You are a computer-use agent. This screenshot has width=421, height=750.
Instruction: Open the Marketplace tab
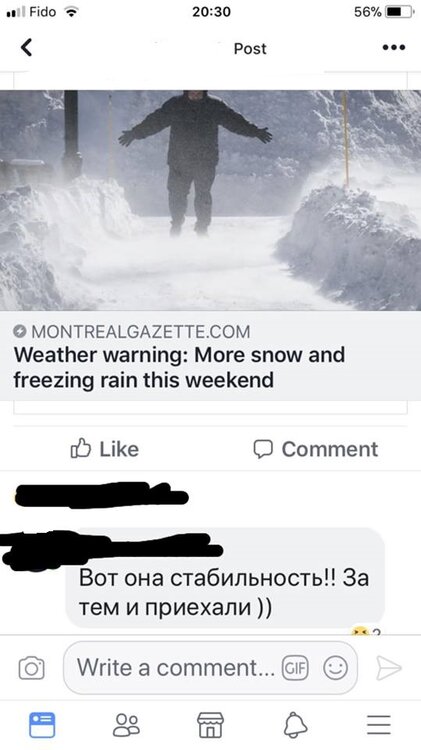[x=210, y=725]
